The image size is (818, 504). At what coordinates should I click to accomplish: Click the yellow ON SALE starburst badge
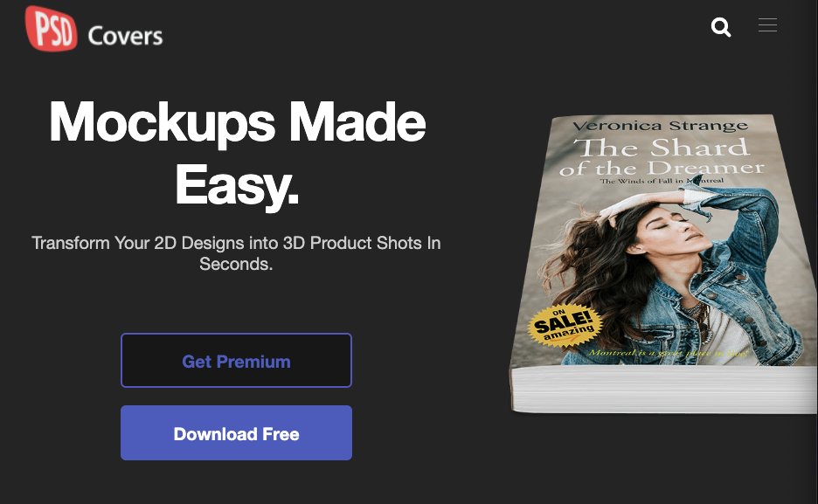(566, 327)
